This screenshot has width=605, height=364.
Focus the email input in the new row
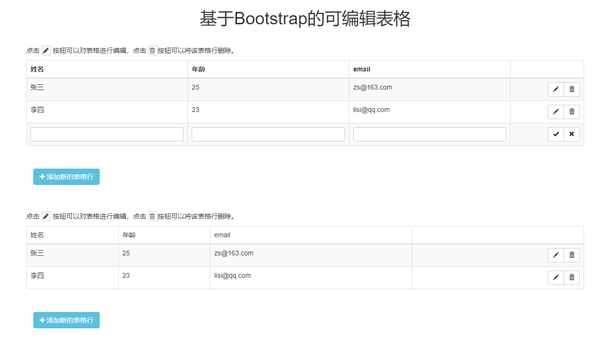coord(430,134)
